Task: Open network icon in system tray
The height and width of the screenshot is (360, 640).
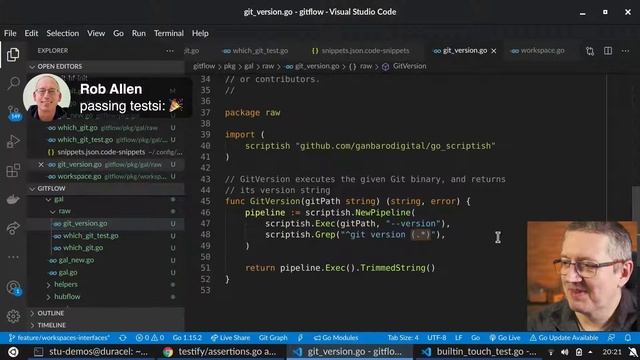Action: 551,352
